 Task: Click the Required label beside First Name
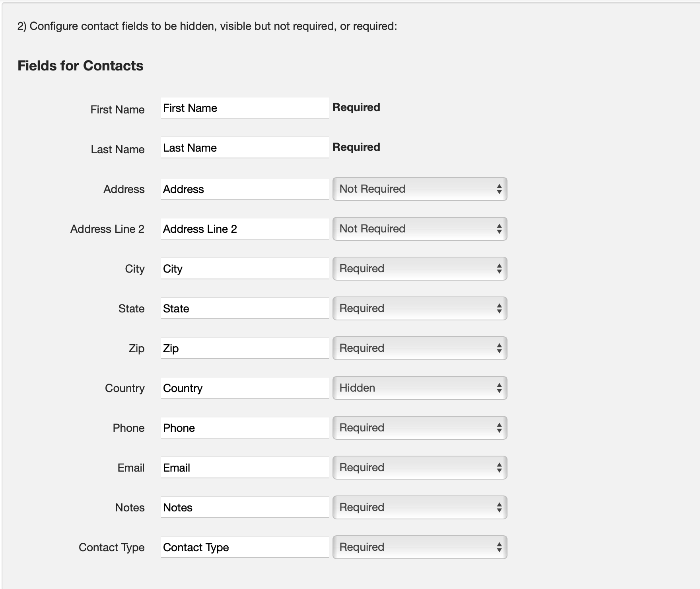356,107
